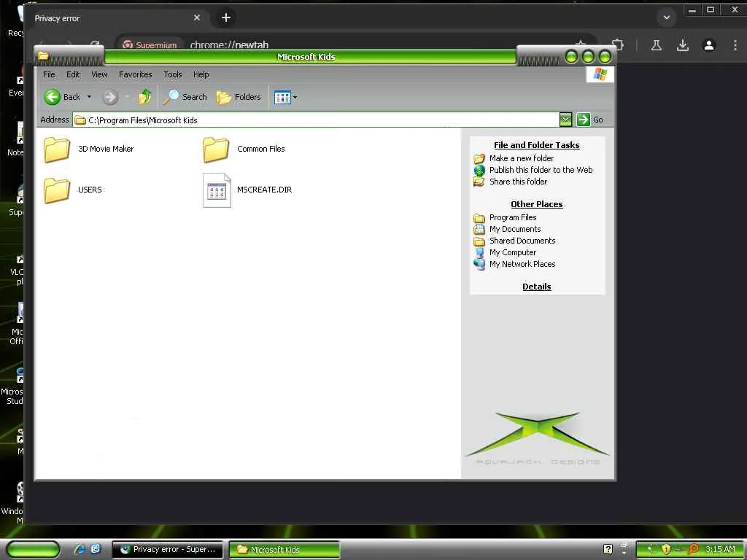This screenshot has width=747, height=560.
Task: Select the 3D Movie Maker folder icon
Action: point(57,149)
